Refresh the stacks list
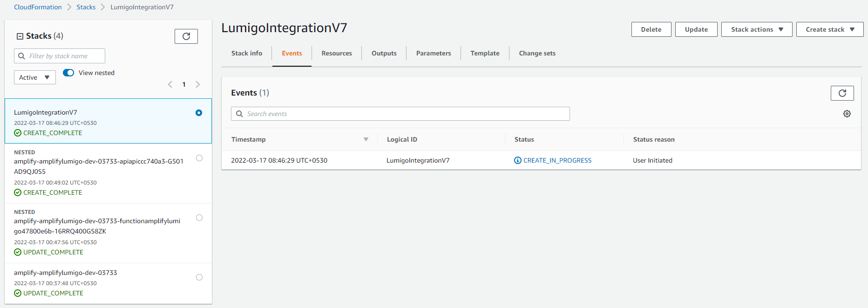The image size is (868, 308). (186, 36)
